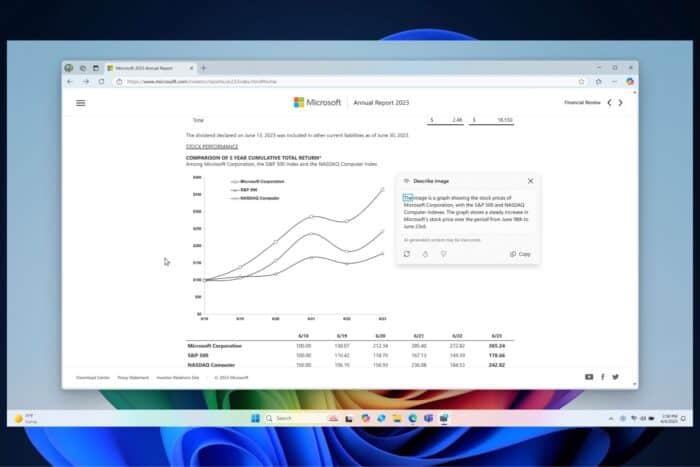
Task: Regenerate the image description
Action: pos(407,254)
